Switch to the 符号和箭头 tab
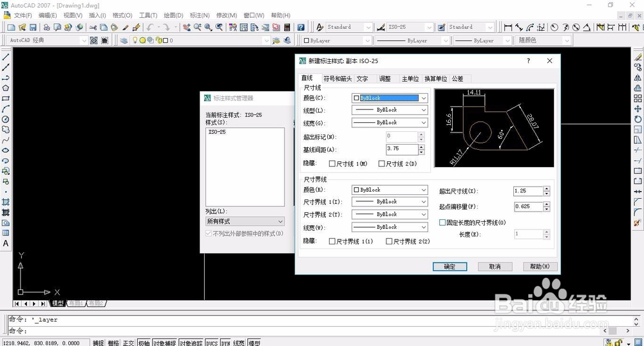Image resolution: width=644 pixels, height=346 pixels. click(x=337, y=78)
